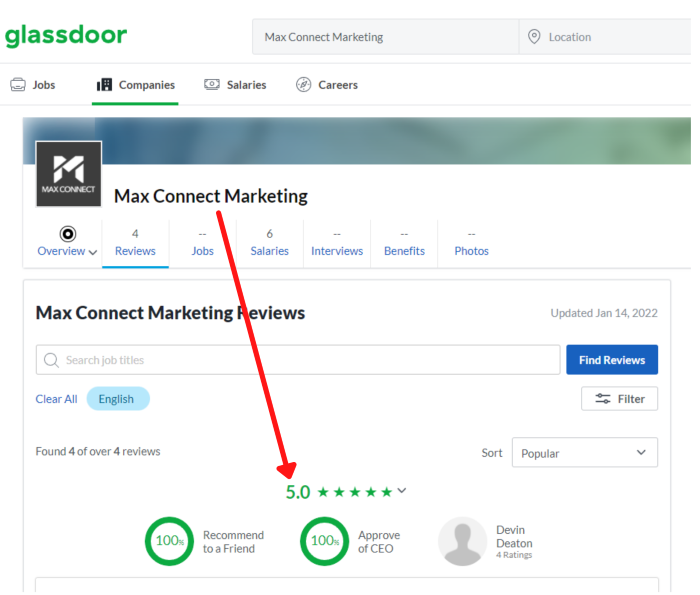Open the Filter button

[x=619, y=399]
